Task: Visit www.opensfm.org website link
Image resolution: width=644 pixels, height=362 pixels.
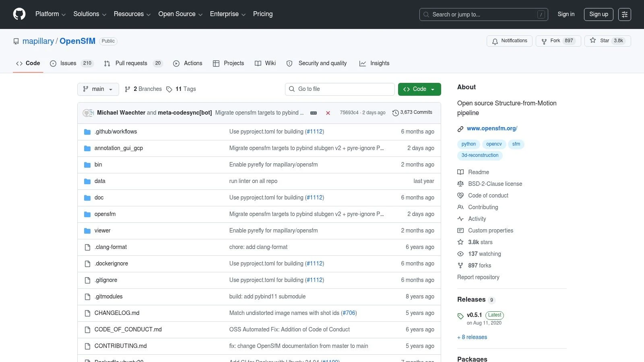Action: (x=492, y=128)
